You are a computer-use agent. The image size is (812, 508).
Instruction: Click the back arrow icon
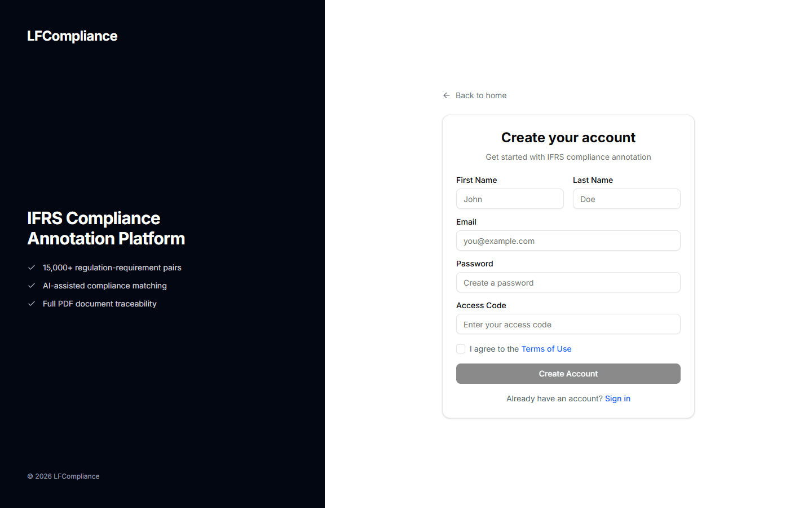click(x=446, y=95)
